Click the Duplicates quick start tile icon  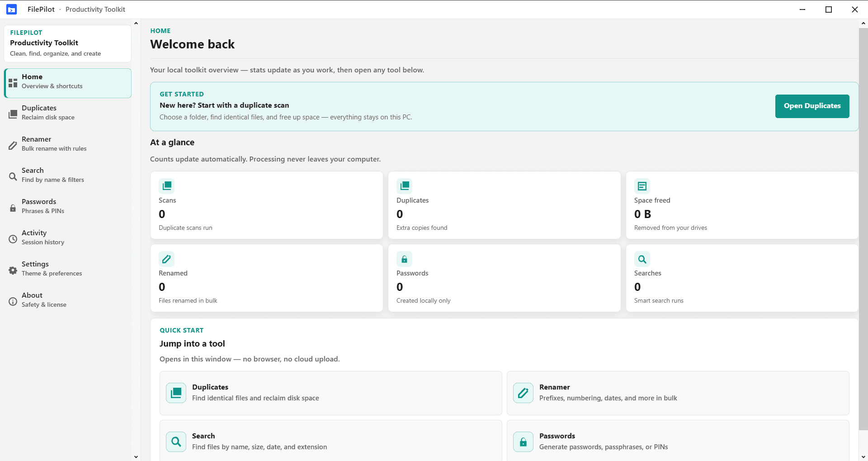point(176,393)
